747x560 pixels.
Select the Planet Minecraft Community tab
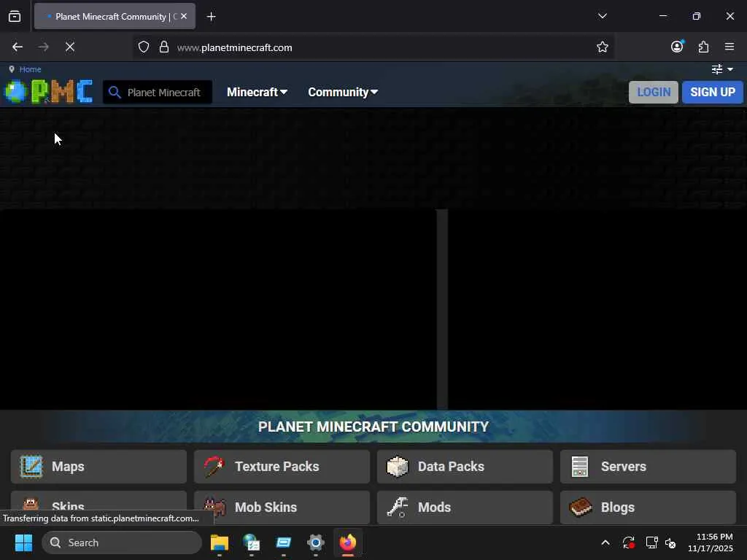(x=115, y=16)
